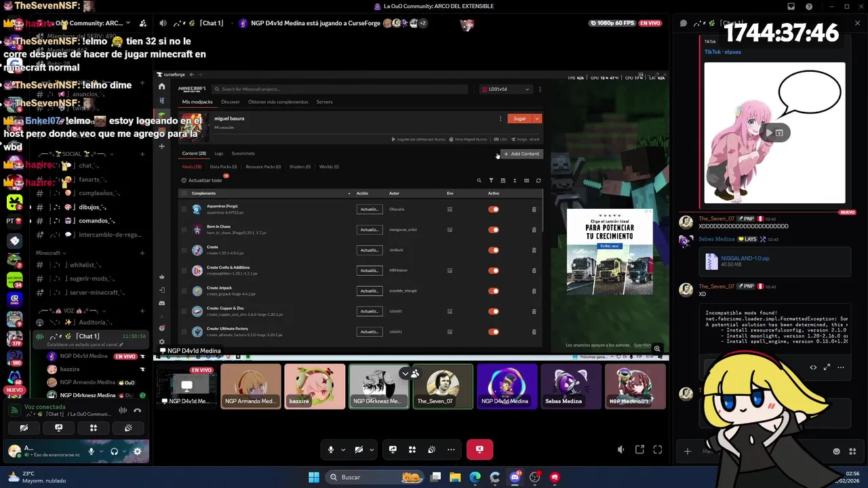Click chevron on NGP D4rknesz participant tile
Screen dimensions: 868x488
[406, 373]
